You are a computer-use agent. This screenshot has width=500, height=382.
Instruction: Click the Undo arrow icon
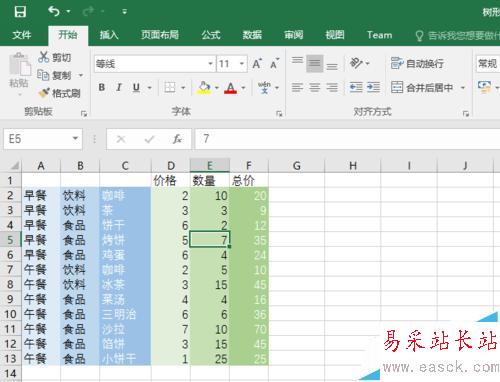(54, 12)
